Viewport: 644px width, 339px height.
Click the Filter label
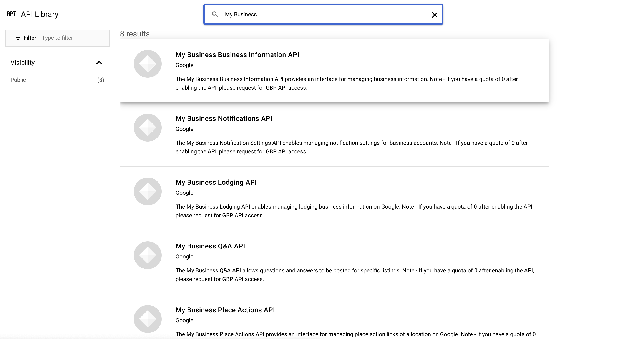pos(30,38)
